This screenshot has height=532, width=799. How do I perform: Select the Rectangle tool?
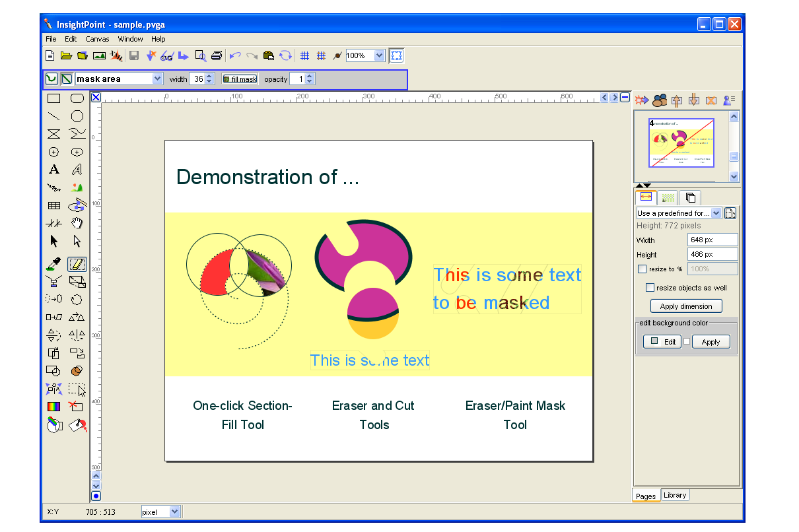tap(53, 98)
